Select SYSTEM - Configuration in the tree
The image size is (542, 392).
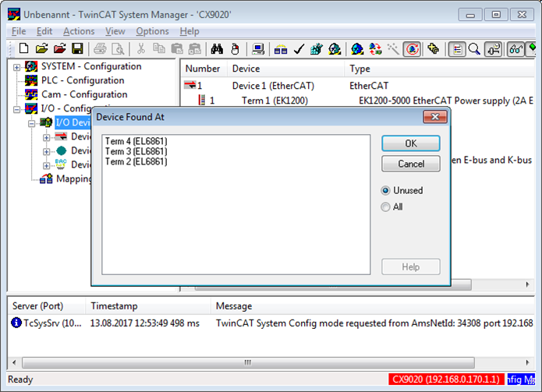coord(91,66)
